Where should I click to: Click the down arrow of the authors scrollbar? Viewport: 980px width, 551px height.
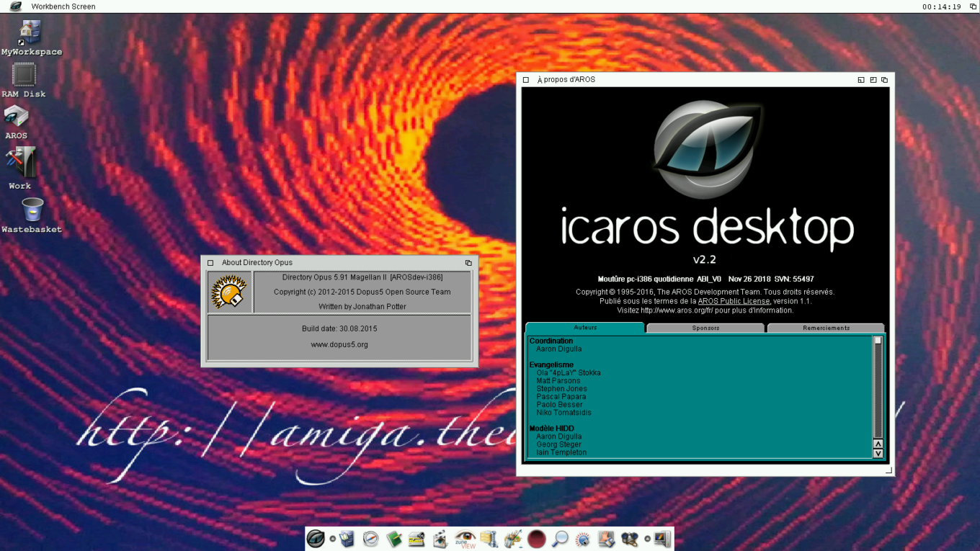coord(878,454)
